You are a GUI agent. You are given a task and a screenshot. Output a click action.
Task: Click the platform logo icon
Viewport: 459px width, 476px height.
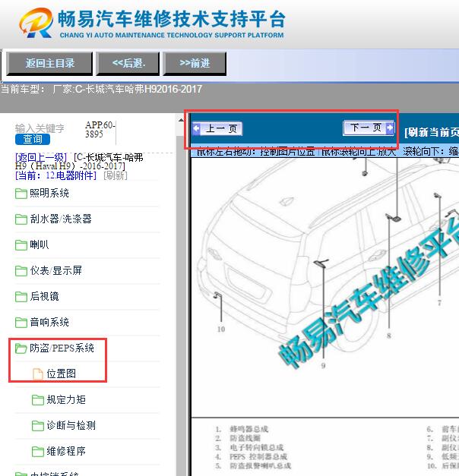coord(36,23)
